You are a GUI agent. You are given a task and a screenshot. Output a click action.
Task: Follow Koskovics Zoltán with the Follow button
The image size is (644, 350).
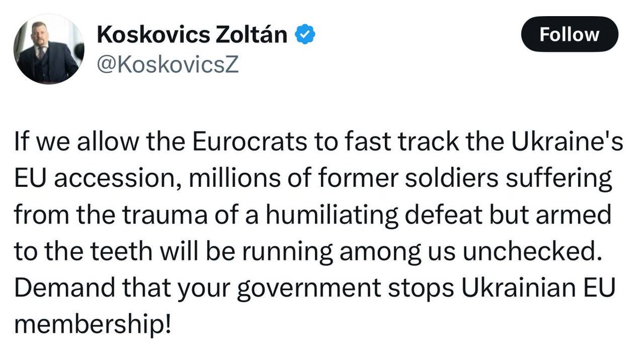tap(569, 34)
